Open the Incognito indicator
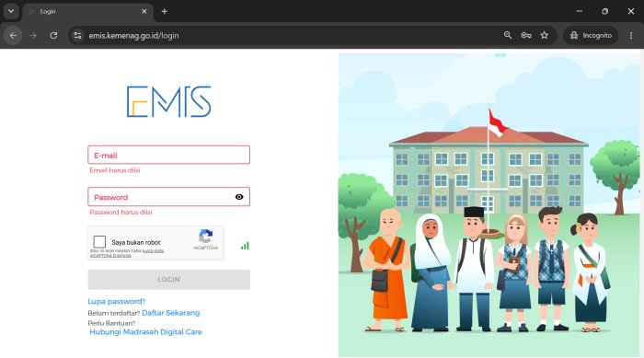The height and width of the screenshot is (358, 644). [591, 35]
